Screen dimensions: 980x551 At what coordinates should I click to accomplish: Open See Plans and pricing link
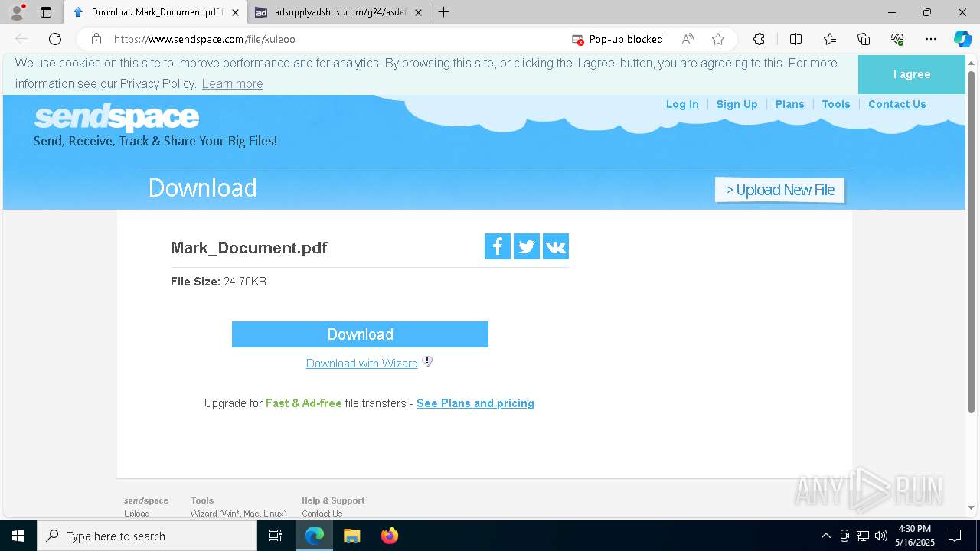[x=475, y=403]
